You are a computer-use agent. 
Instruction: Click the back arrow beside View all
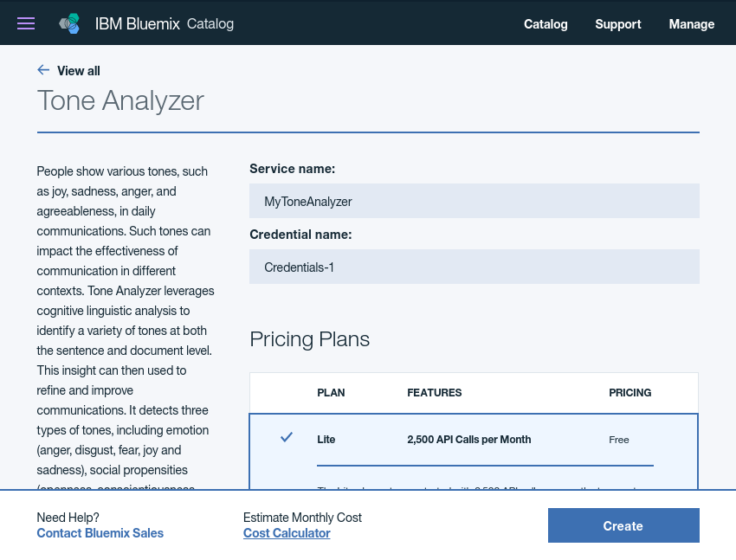[x=43, y=70]
